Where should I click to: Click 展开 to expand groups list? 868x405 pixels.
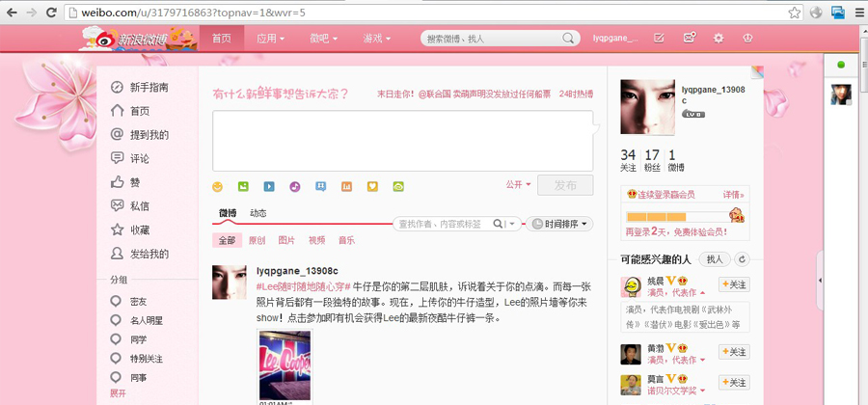118,393
